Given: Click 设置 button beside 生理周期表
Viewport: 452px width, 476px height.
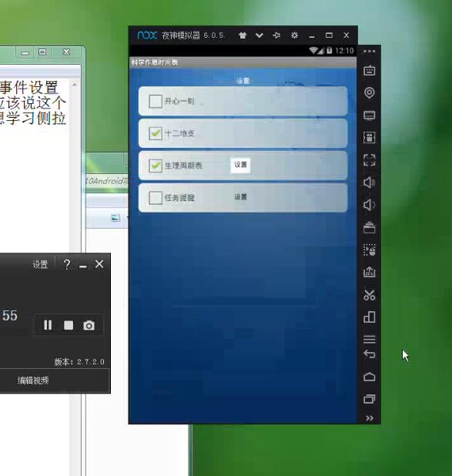Looking at the screenshot, I should [x=240, y=165].
